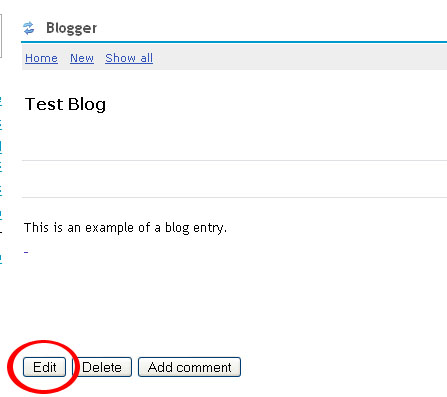Viewport: 447px width, 397px height.
Task: Open the New link to create entry
Action: pyautogui.click(x=82, y=58)
